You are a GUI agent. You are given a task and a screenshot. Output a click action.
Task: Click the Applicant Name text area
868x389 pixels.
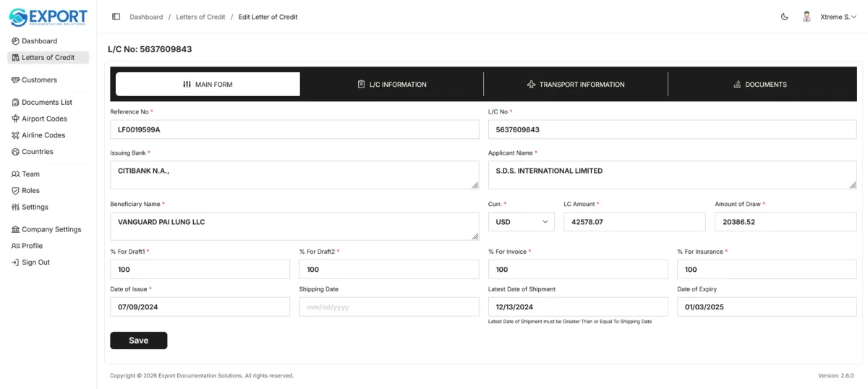click(673, 176)
